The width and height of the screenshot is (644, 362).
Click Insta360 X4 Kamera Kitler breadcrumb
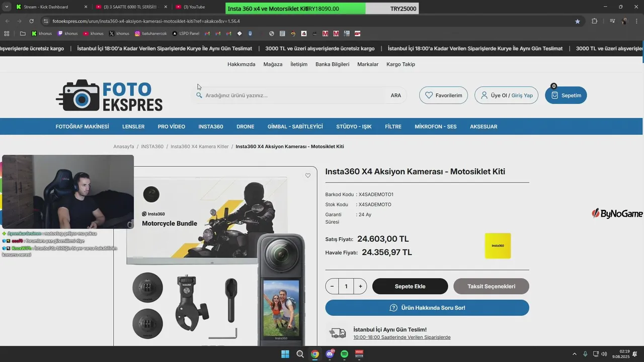200,146
